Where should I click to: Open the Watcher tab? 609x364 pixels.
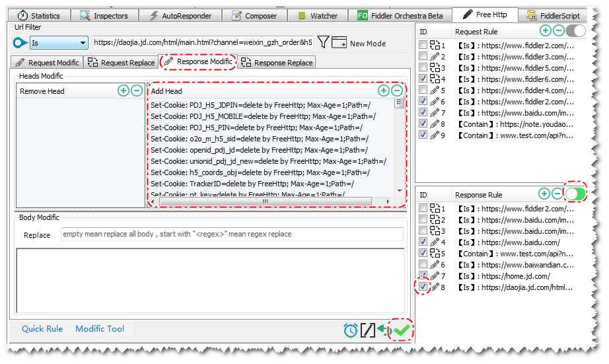(317, 16)
